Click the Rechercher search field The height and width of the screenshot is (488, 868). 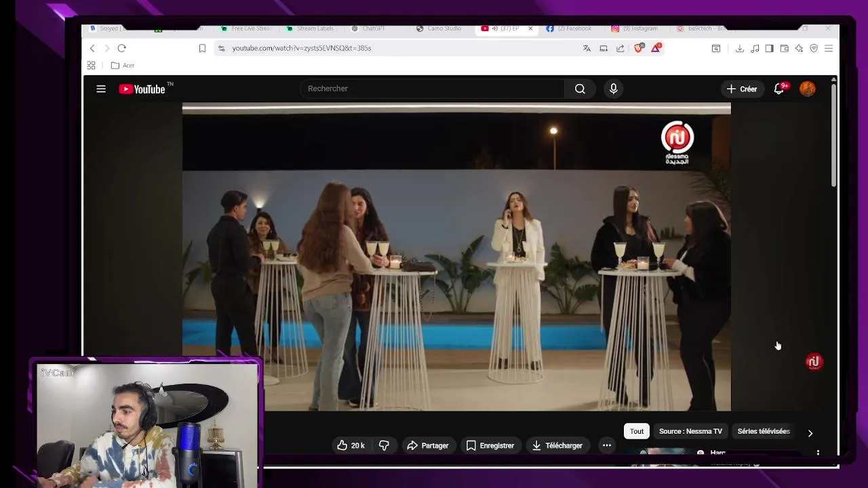click(432, 89)
